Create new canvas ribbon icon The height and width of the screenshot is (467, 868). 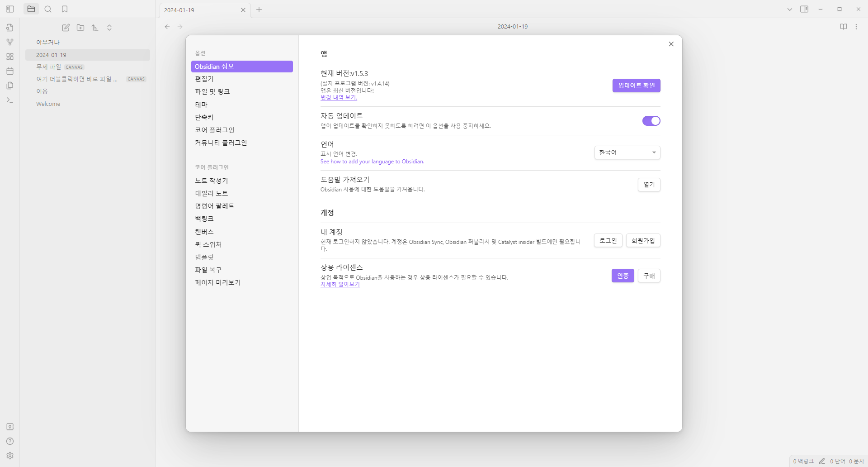tap(10, 57)
